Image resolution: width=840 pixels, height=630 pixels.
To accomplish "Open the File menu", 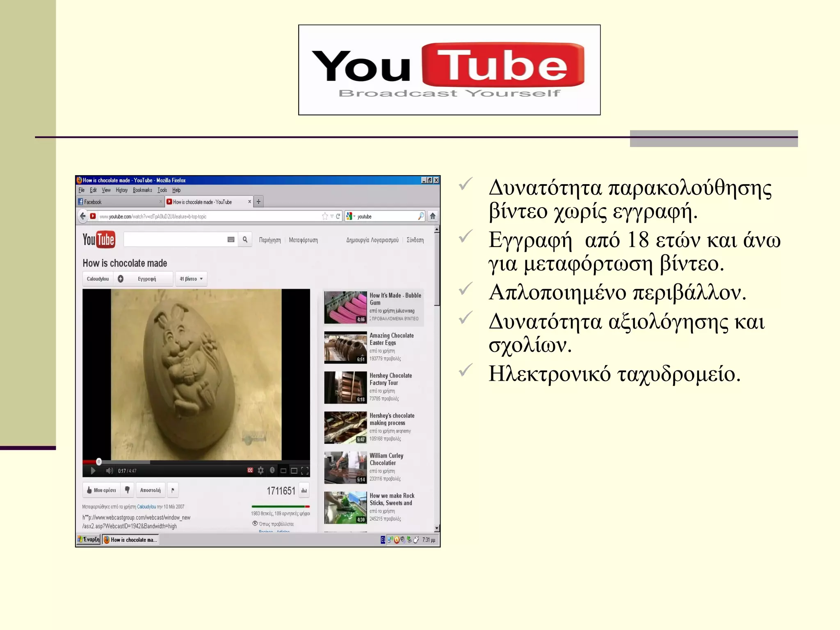I will coord(81,190).
